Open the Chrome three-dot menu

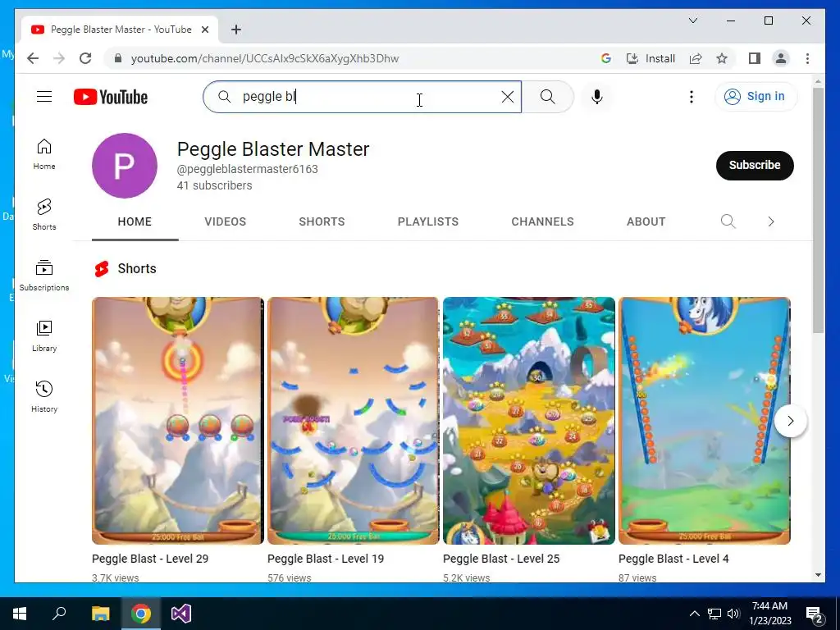pyautogui.click(x=807, y=58)
